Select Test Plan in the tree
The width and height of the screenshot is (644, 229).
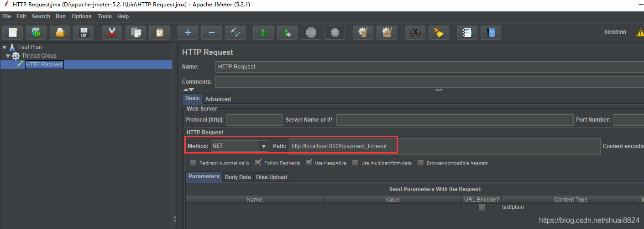click(x=30, y=47)
